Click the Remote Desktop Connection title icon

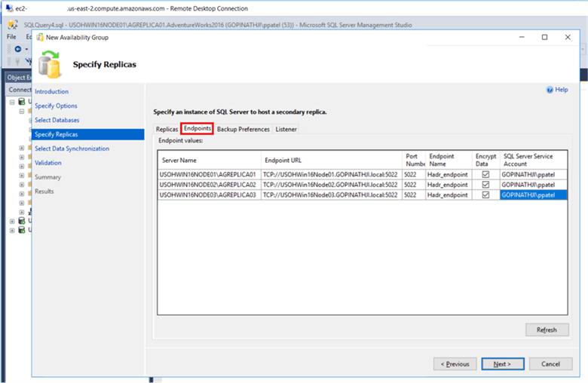9,8
